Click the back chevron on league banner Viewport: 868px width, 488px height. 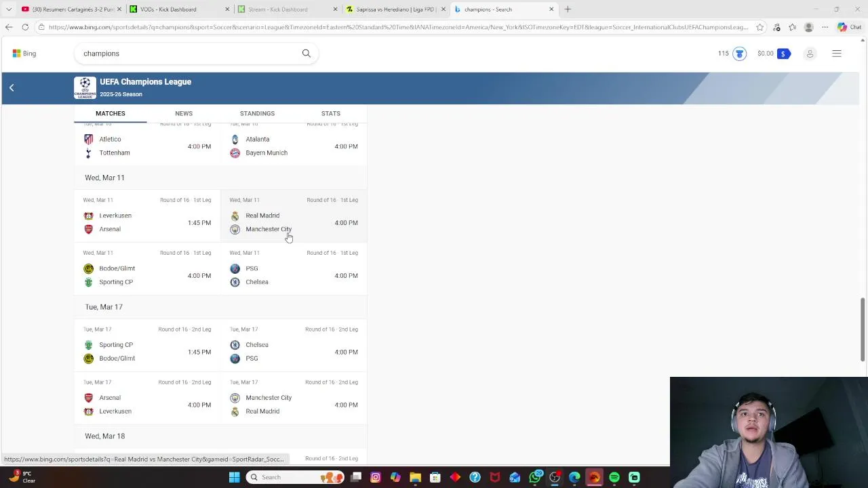point(12,88)
